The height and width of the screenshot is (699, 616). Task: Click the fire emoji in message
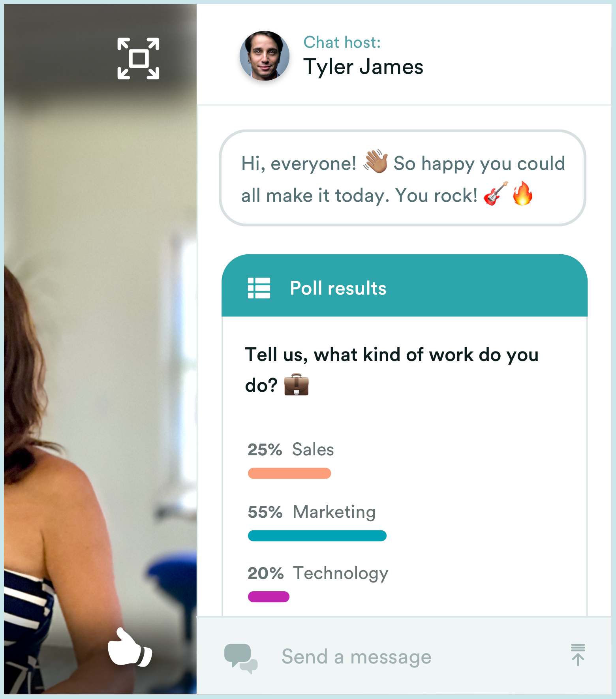[x=522, y=194]
